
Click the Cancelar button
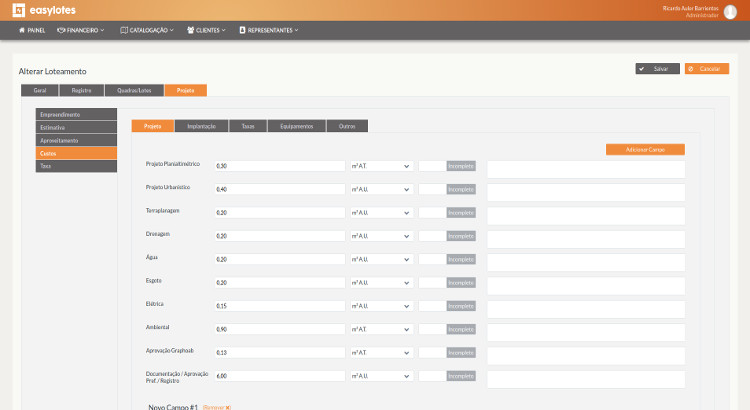(x=706, y=69)
